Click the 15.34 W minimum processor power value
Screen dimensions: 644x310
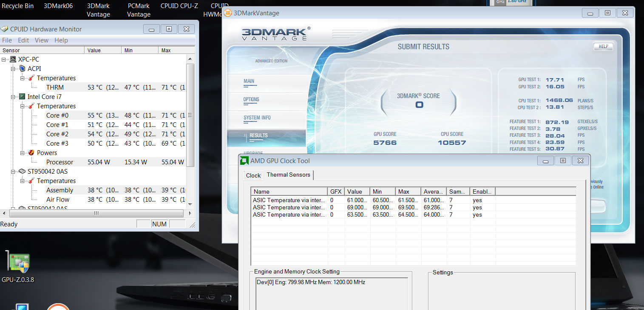click(x=136, y=162)
